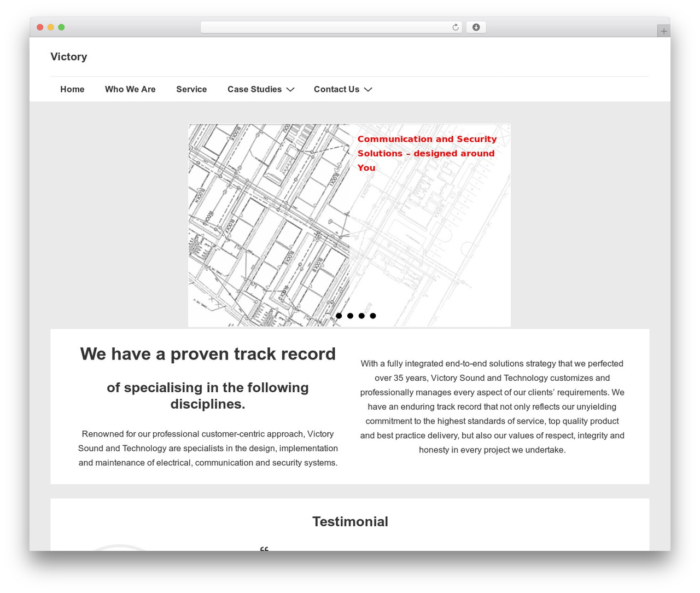This screenshot has height=593, width=700.
Task: Minimize the browser window with the yellow button
Action: click(51, 27)
